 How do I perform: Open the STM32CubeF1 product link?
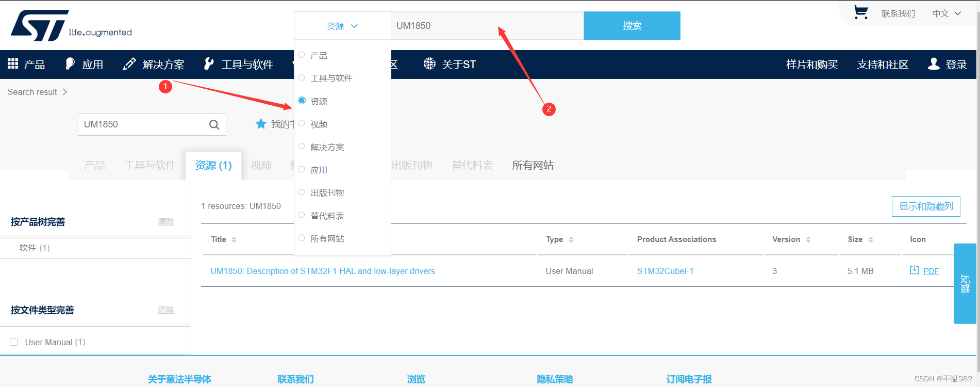pyautogui.click(x=665, y=271)
